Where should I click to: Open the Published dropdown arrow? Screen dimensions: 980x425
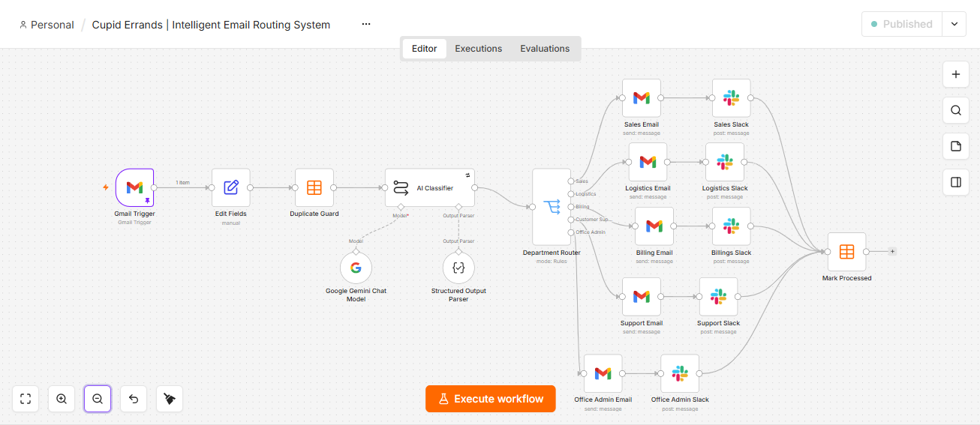point(954,24)
